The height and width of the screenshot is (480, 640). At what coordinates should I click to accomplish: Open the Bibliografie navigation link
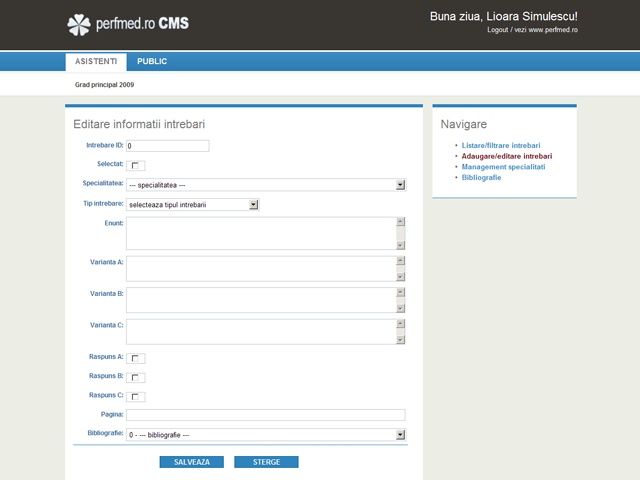click(481, 177)
